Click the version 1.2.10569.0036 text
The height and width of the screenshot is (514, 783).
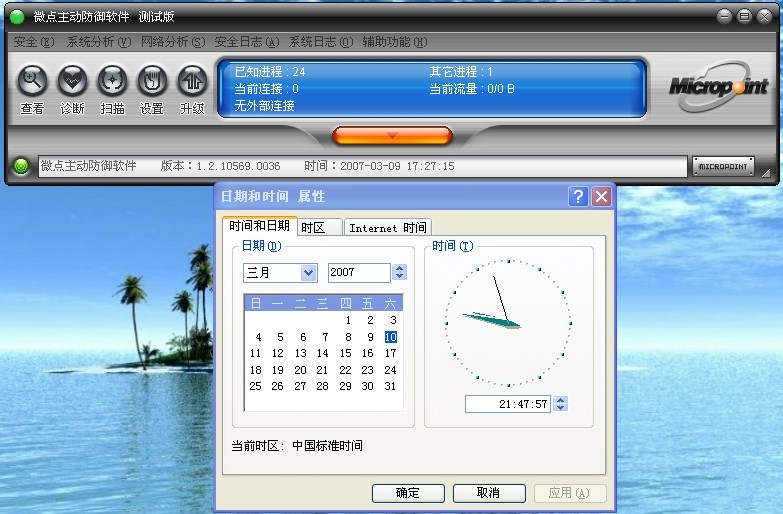point(220,166)
